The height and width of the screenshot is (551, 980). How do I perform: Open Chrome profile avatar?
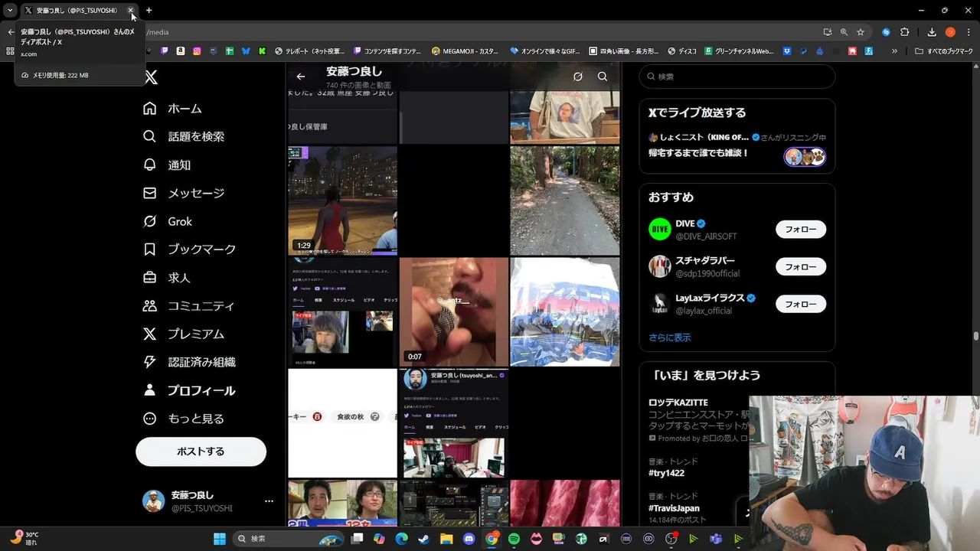(x=951, y=32)
